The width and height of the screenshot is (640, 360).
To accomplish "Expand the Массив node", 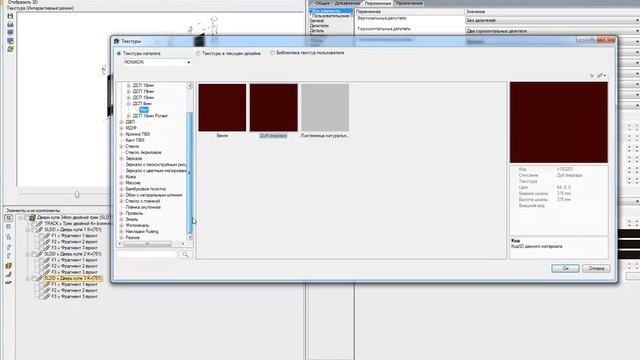I will tap(121, 183).
